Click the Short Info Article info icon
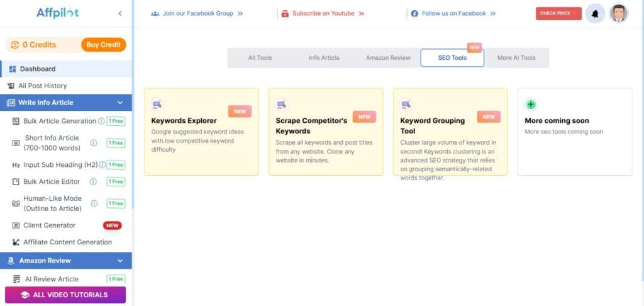 tap(94, 143)
